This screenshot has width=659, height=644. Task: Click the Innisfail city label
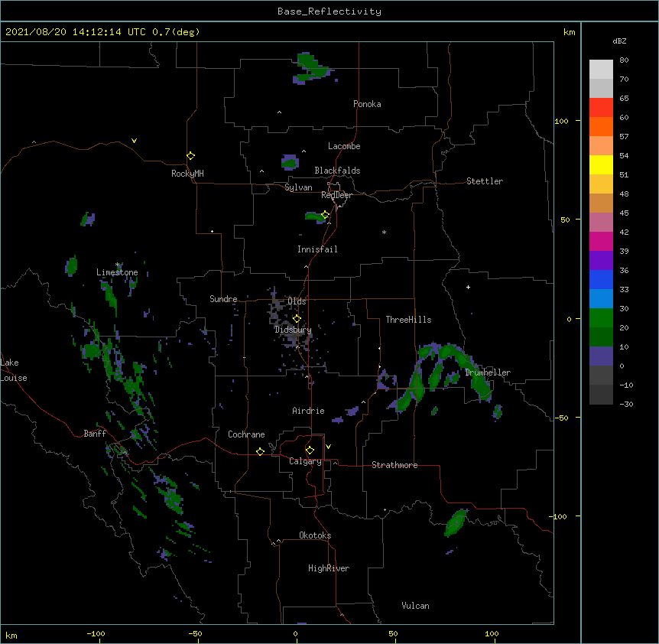click(x=317, y=249)
